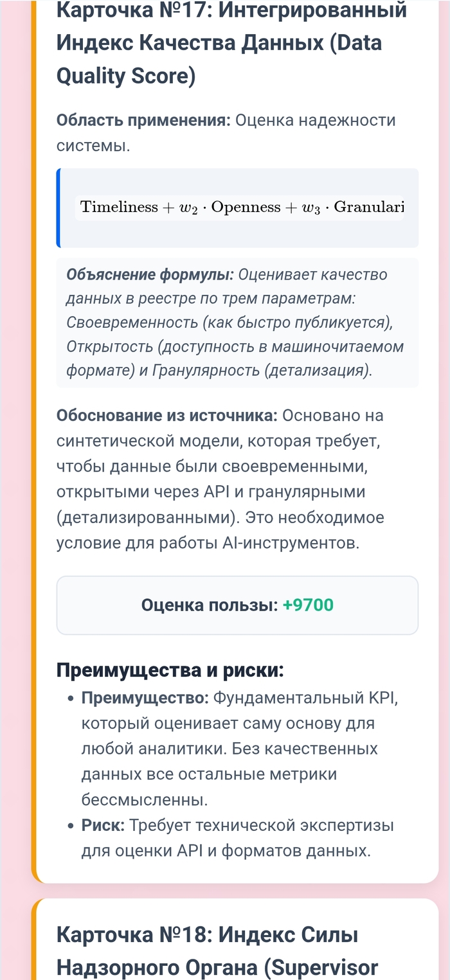Click the "Преимущество:" bullet label
450x980 pixels.
(x=145, y=698)
